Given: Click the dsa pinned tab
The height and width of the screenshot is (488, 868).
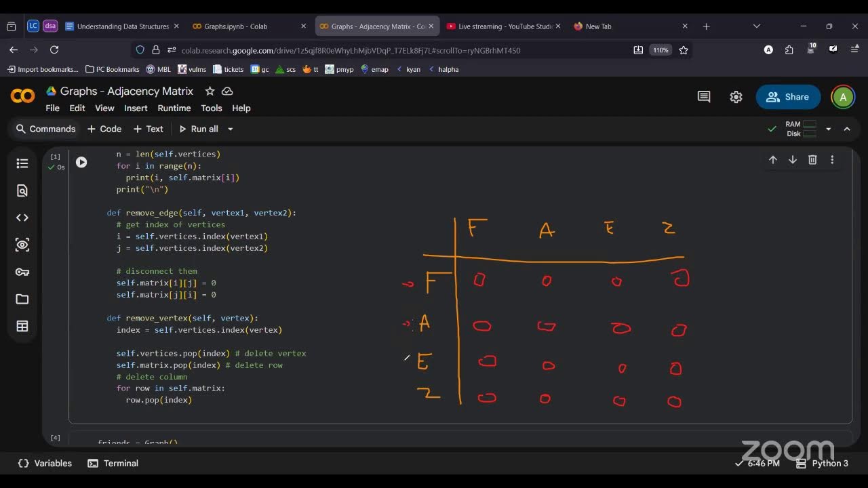Looking at the screenshot, I should 50,26.
